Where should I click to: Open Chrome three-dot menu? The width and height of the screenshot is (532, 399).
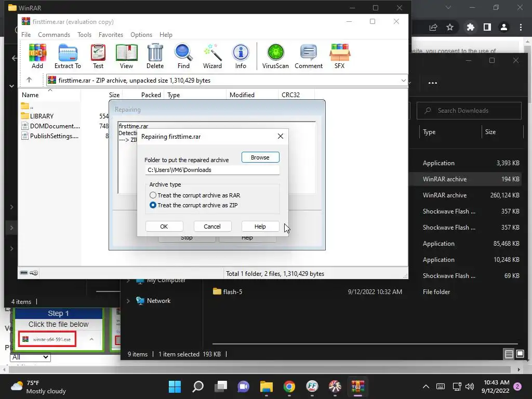pos(521,27)
